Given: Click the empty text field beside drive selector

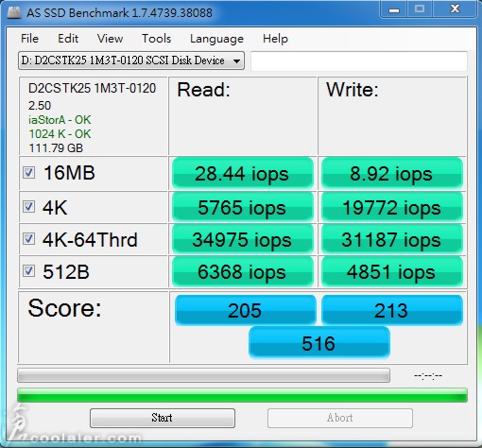Looking at the screenshot, I should point(359,61).
